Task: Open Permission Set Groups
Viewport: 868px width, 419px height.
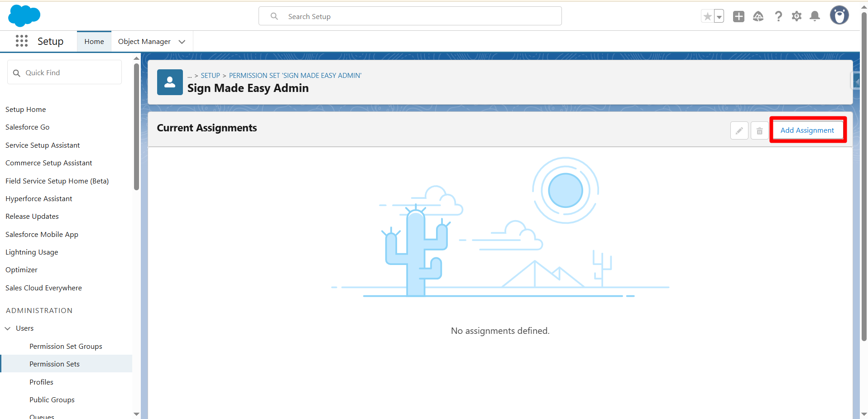Action: tap(66, 347)
